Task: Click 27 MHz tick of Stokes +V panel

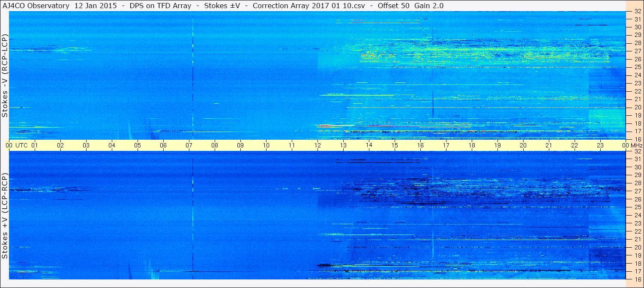Action: pyautogui.click(x=638, y=191)
